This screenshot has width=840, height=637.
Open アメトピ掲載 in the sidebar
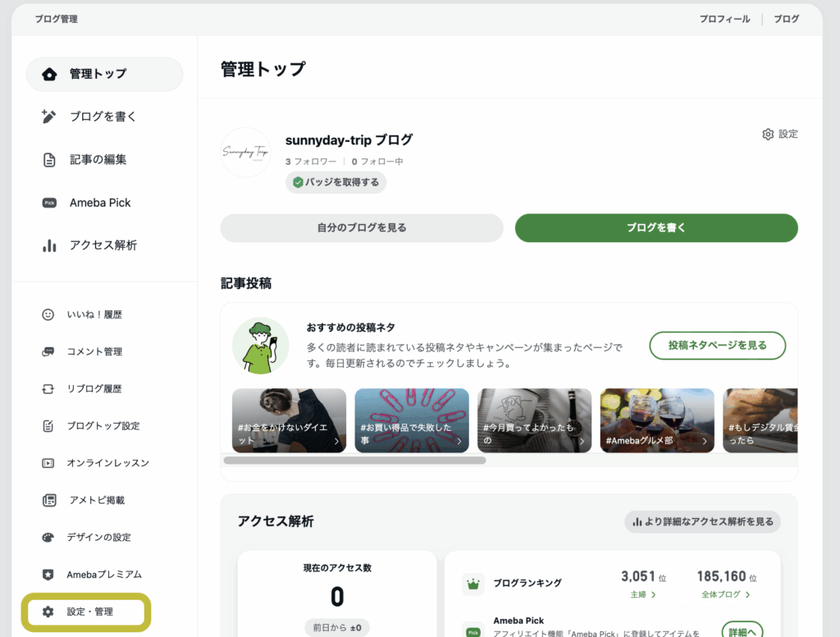[97, 500]
